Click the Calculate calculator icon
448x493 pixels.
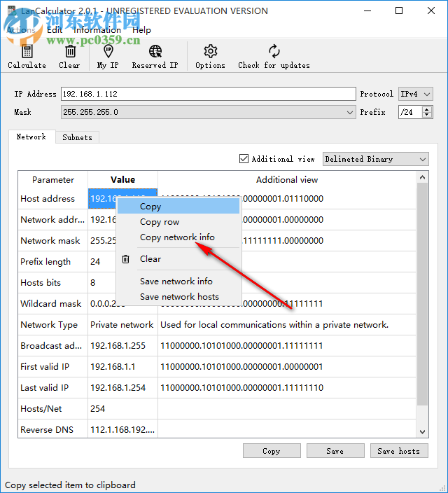[27, 51]
